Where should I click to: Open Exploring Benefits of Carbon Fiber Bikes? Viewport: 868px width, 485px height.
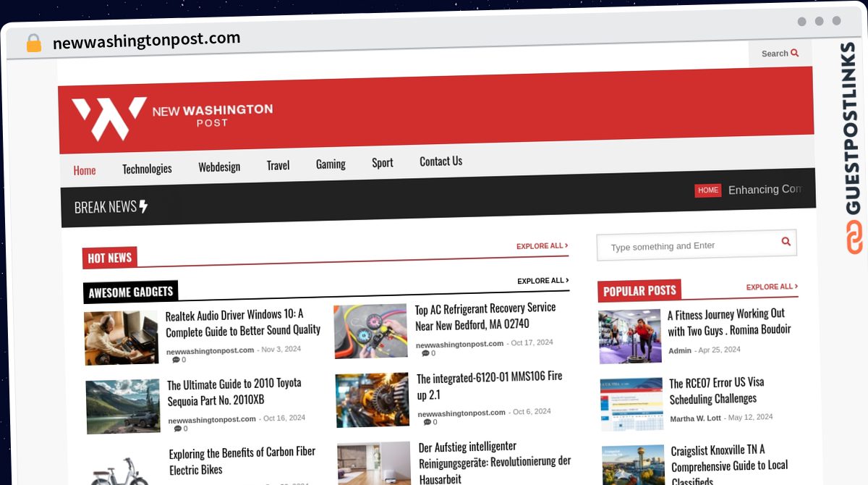click(x=242, y=460)
